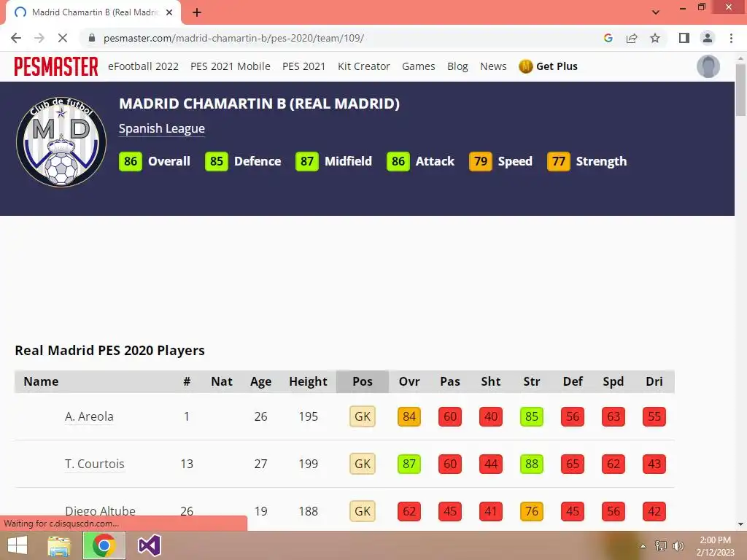Open the Windows Start menu
Screen dimensions: 747x560
pyautogui.click(x=18, y=545)
